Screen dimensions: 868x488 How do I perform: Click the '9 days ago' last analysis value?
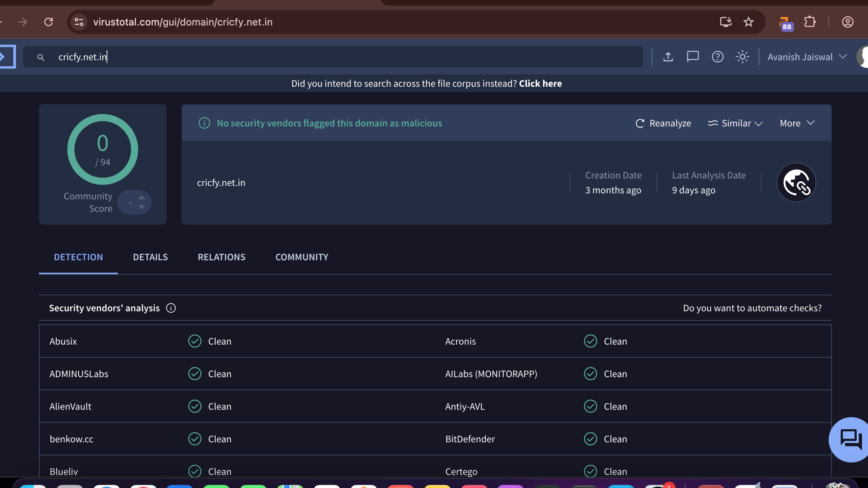[693, 191]
